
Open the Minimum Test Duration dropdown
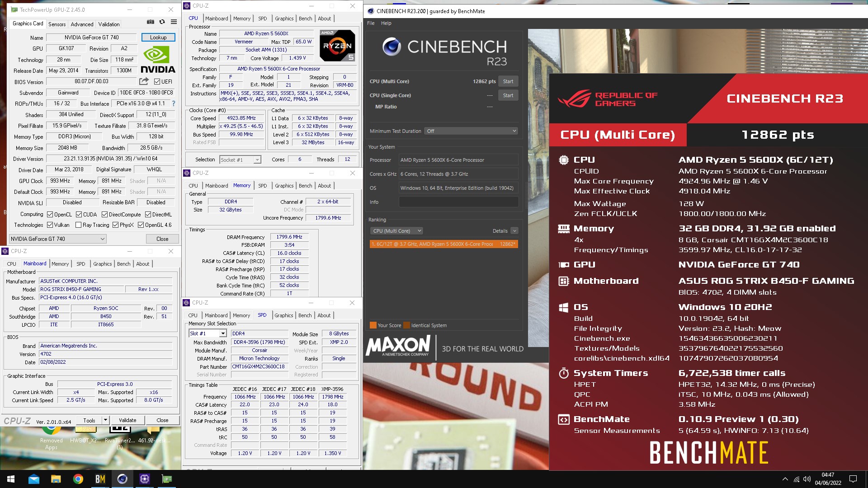tap(471, 131)
